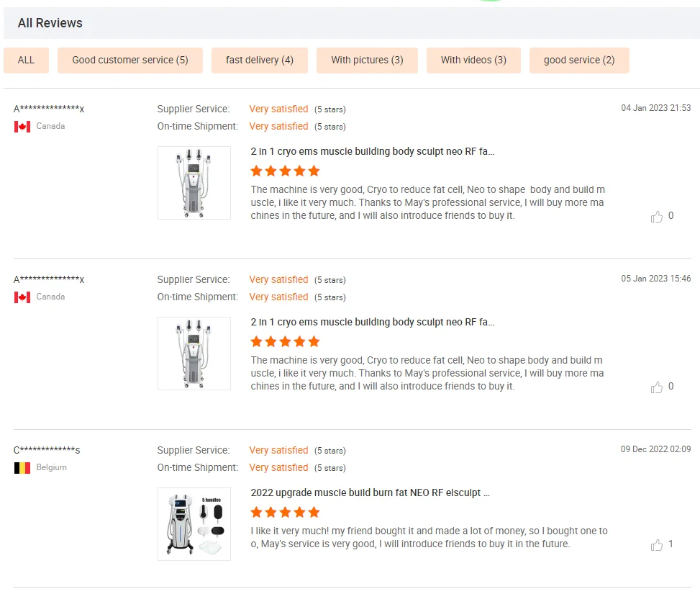Image resolution: width=700 pixels, height=594 pixels.
Task: Click Canada flag on 04 Jan review
Action: 22,127
